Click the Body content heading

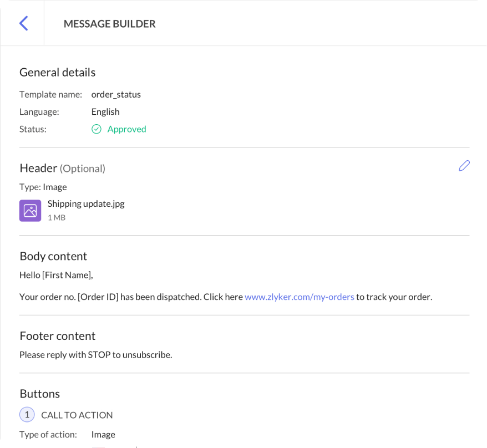[x=53, y=256]
